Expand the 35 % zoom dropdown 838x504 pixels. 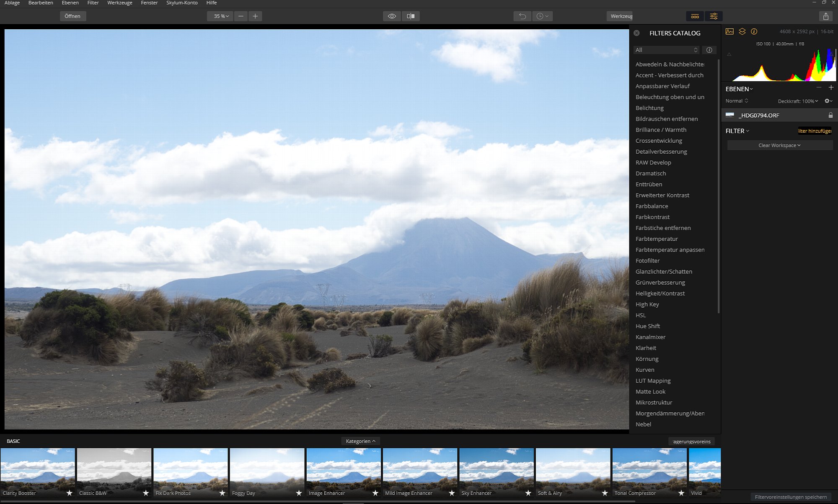221,16
